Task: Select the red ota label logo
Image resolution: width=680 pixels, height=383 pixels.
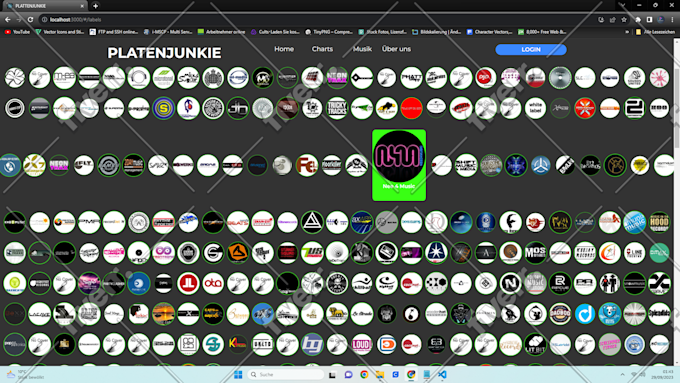Action: [213, 283]
